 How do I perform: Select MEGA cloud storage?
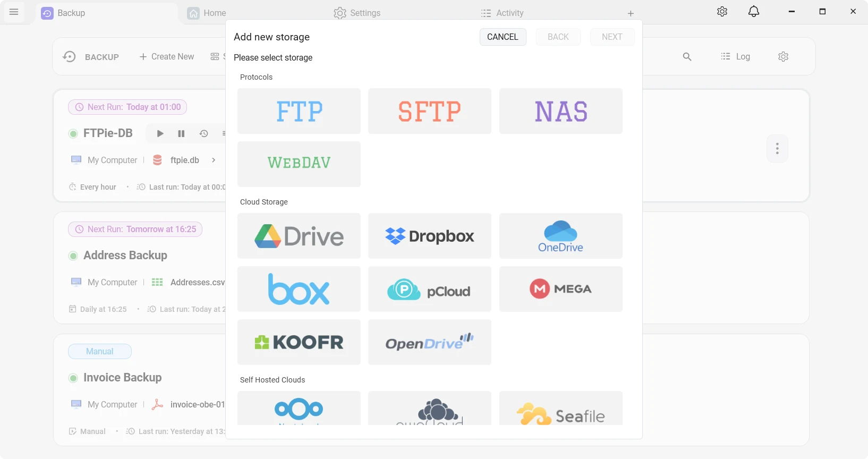click(561, 289)
